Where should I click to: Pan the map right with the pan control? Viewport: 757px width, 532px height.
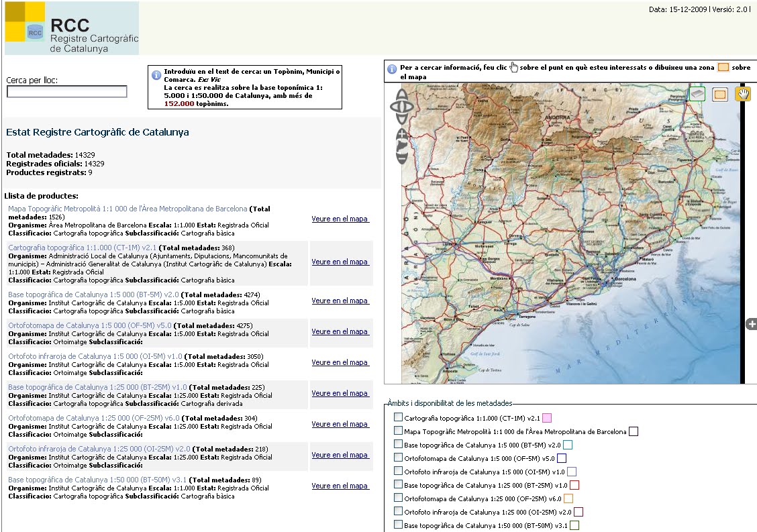pyautogui.click(x=409, y=107)
